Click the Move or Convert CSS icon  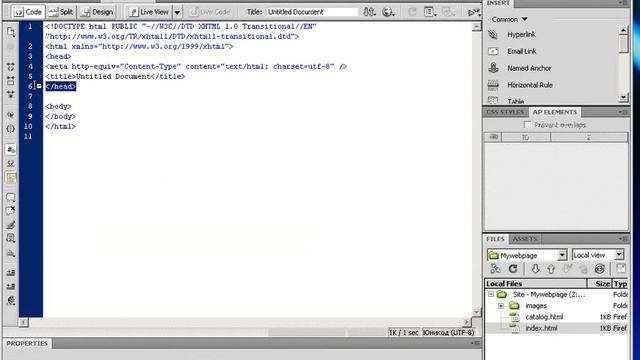(11, 253)
